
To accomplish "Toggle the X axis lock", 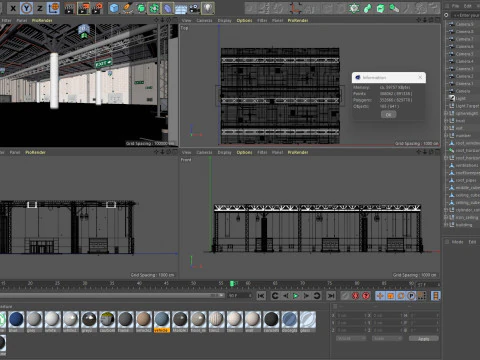I will [13, 8].
